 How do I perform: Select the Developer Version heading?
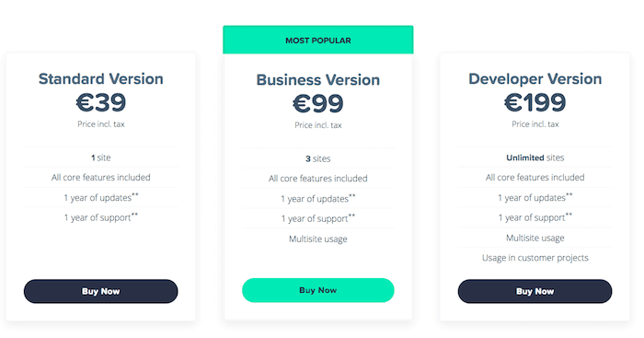[535, 78]
